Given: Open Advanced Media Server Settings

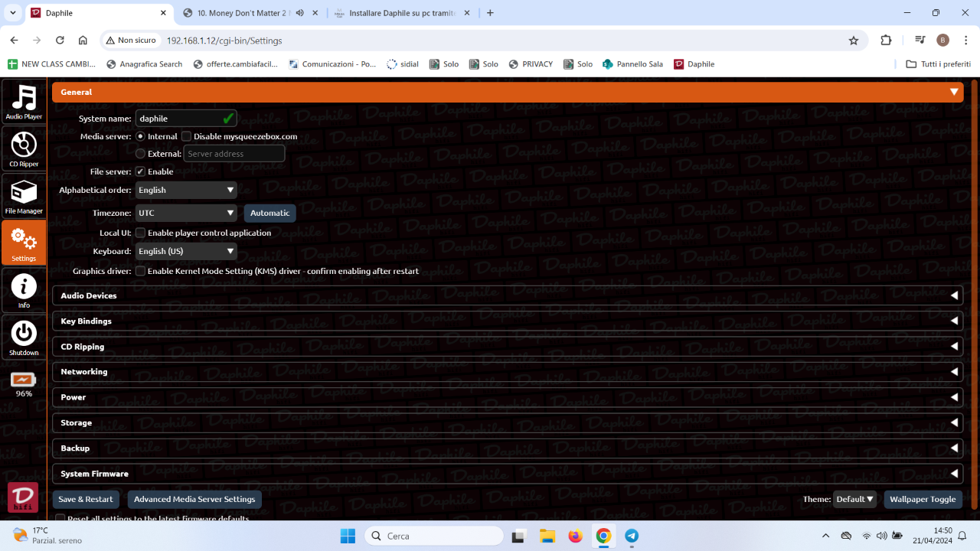Looking at the screenshot, I should coord(194,500).
